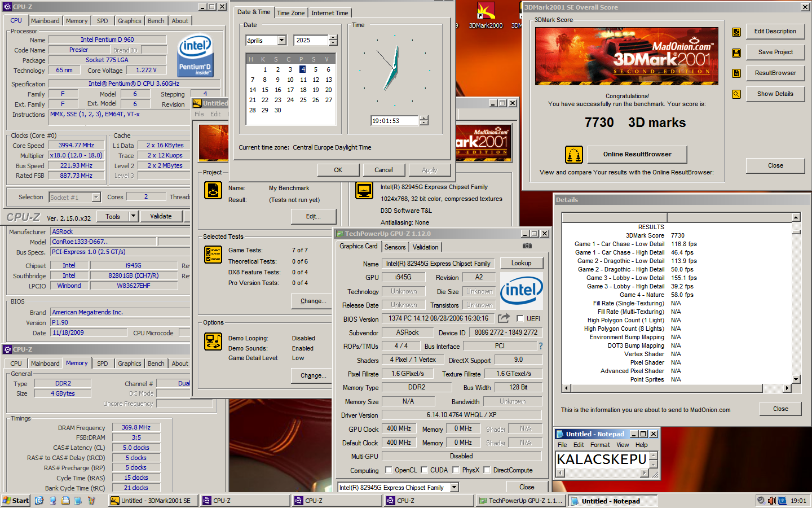Click the year spinner arrows beside 2025
Screen dimensions: 812x508
[333, 40]
